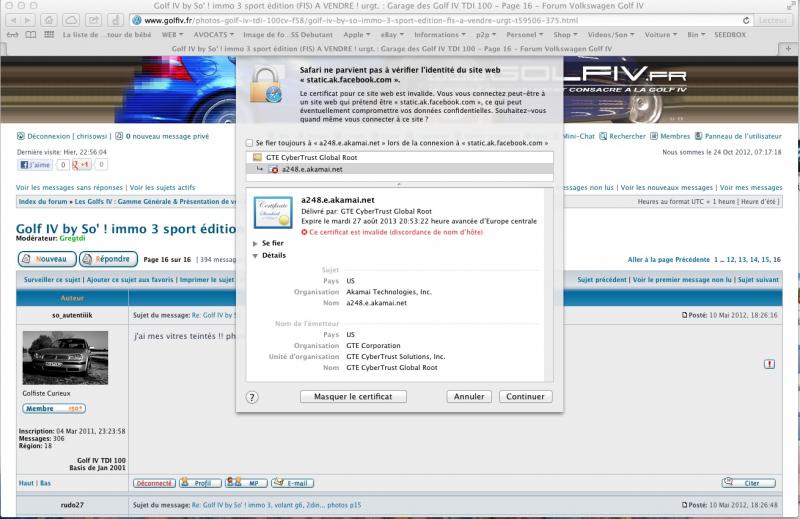Click 'Voir les messages sans réponses' link

[69, 187]
